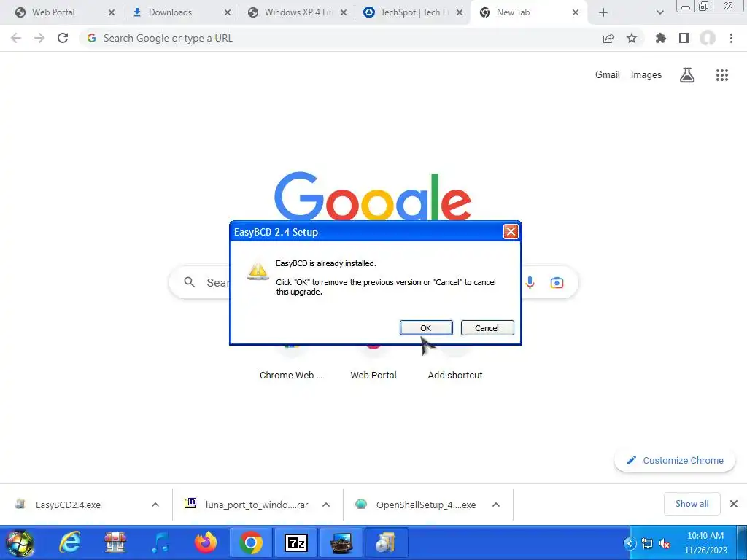Search by image with Google Lens
Image resolution: width=747 pixels, height=560 pixels.
coord(557,282)
